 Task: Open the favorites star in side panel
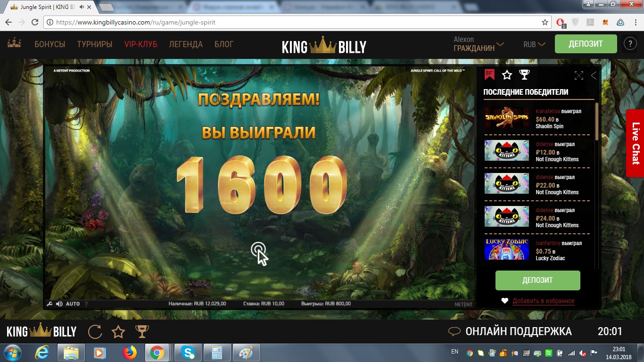507,75
